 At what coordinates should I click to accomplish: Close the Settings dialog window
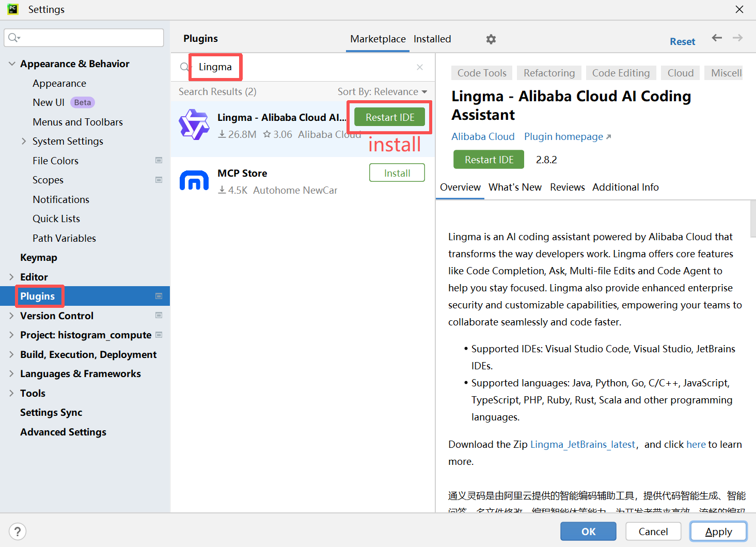tap(739, 9)
